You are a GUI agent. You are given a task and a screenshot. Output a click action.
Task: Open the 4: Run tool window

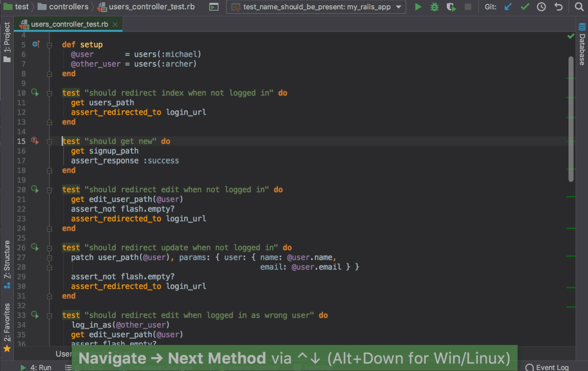36,367
